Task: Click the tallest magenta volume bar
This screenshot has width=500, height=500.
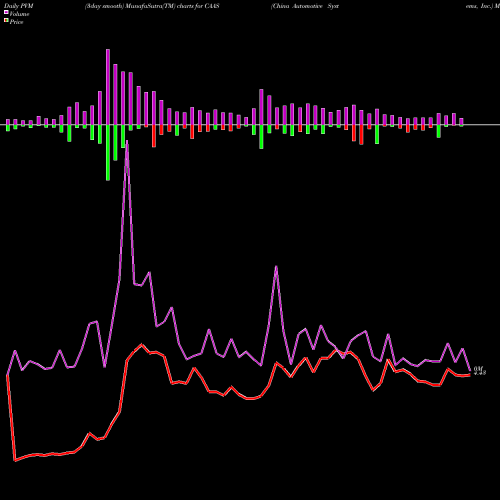Action: click(x=108, y=87)
